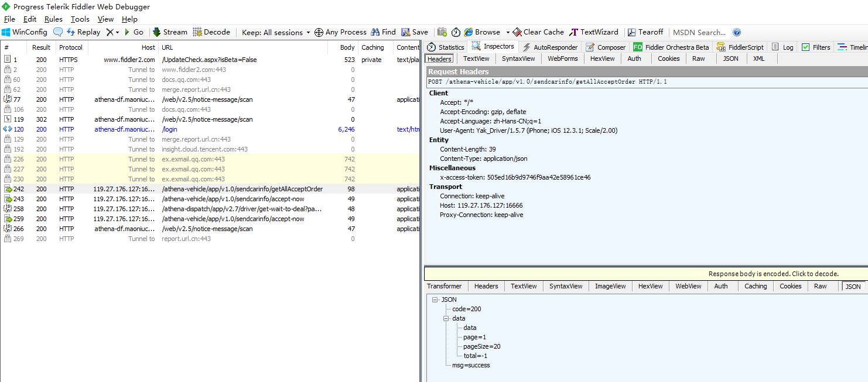Switch to the Composer tab
Viewport: 868px width, 382px height.
pos(606,47)
